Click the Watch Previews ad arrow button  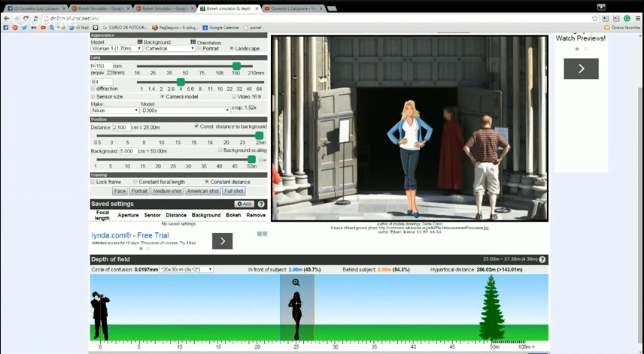click(581, 68)
